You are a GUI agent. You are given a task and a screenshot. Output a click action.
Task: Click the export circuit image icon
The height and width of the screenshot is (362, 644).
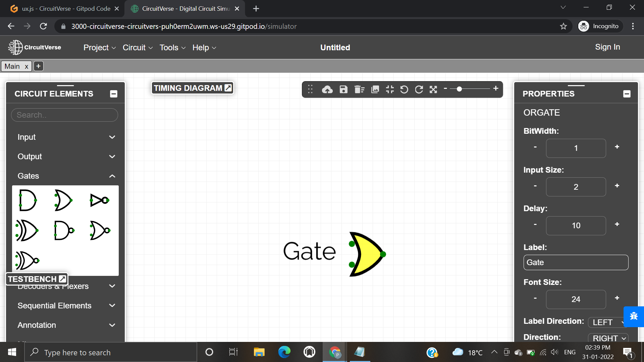point(375,89)
